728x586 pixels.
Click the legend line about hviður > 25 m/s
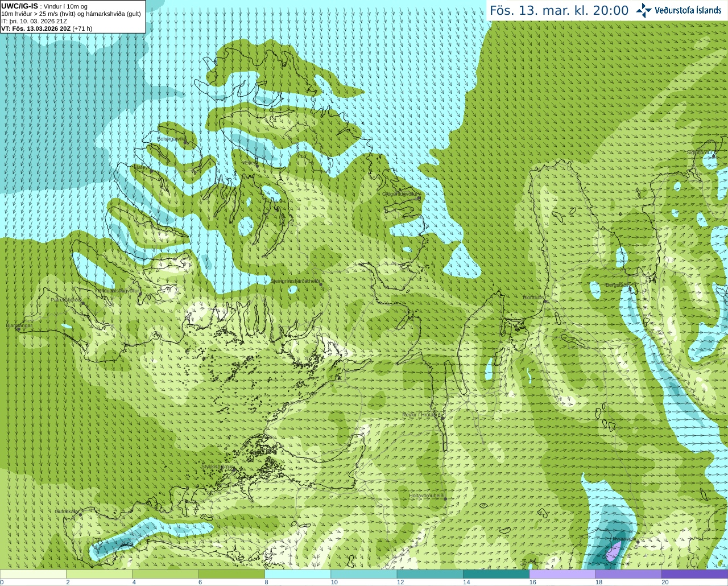[71, 14]
